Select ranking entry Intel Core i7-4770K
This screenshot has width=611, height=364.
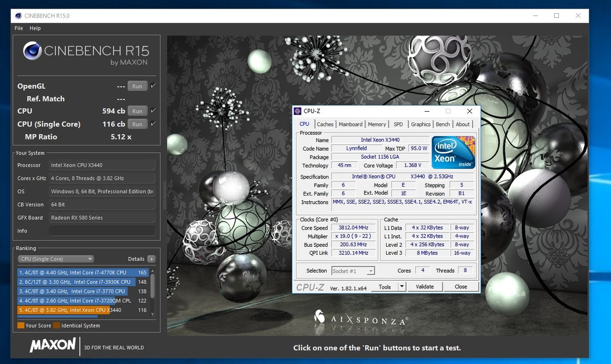coord(83,272)
